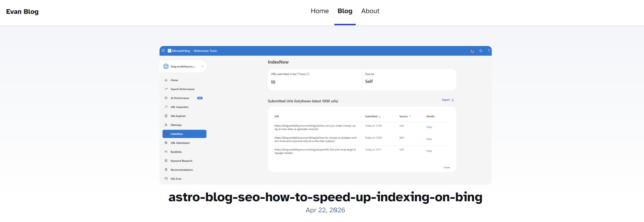Click the URL Inspection magnifier icon
The height and width of the screenshot is (222, 644).
pos(166,107)
